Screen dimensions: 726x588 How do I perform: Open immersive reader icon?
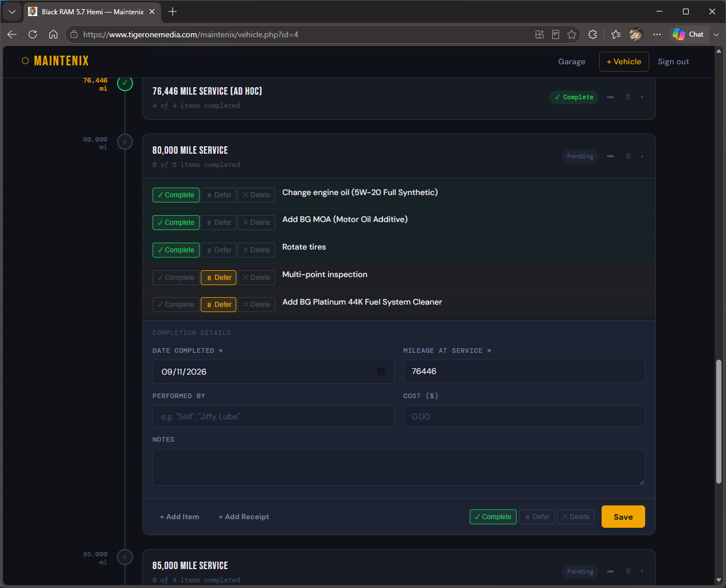coord(556,34)
